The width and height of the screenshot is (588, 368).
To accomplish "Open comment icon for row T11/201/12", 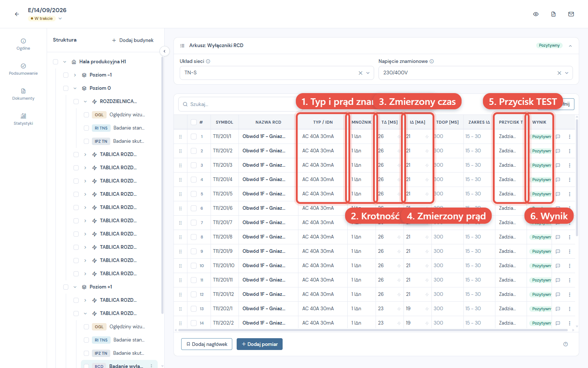I will 558,294.
